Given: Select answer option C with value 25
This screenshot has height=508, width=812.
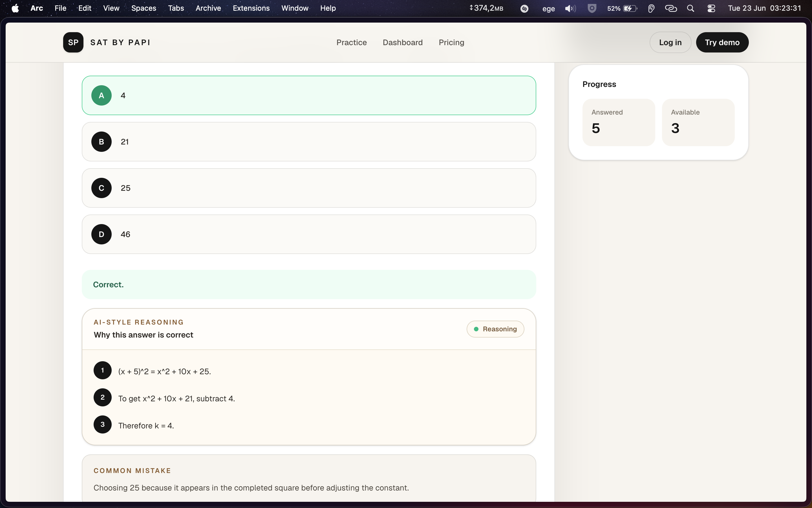Looking at the screenshot, I should coord(309,188).
